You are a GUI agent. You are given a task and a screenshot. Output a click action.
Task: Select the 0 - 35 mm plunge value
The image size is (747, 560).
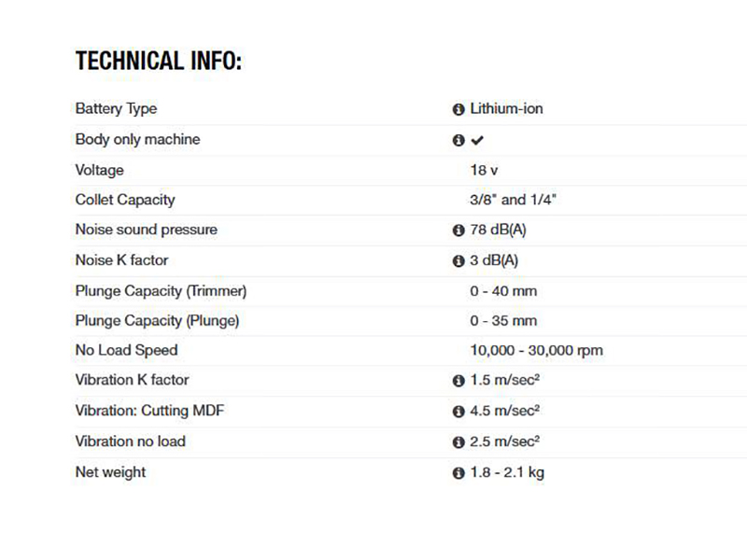pos(503,320)
